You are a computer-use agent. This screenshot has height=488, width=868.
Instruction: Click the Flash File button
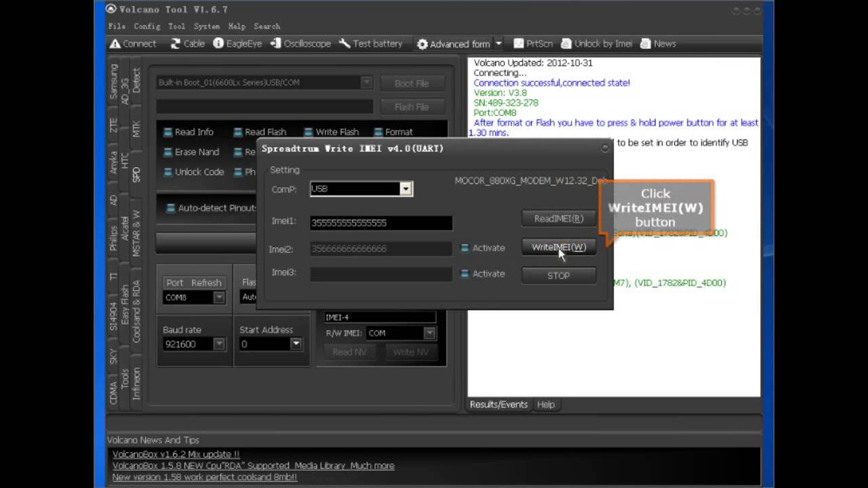[412, 107]
